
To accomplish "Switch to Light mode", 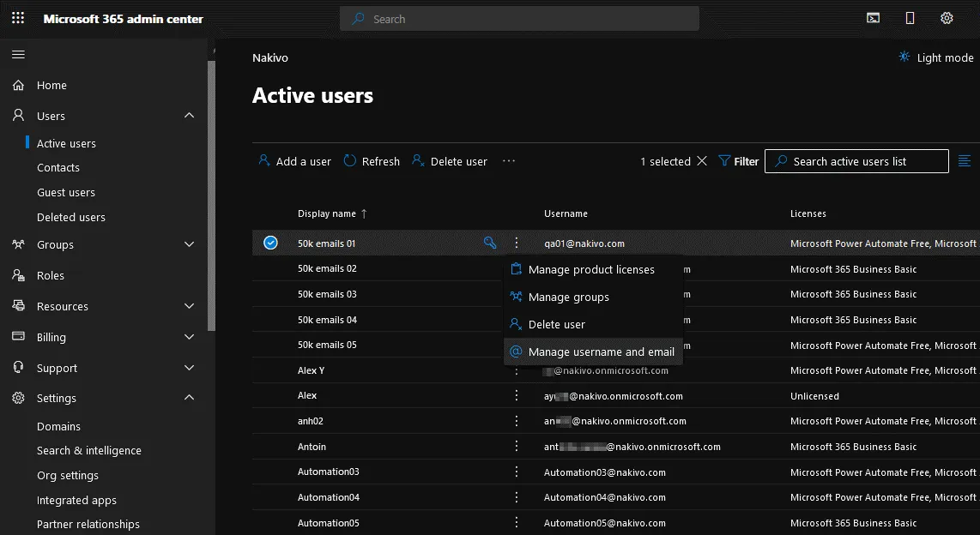I will (935, 57).
